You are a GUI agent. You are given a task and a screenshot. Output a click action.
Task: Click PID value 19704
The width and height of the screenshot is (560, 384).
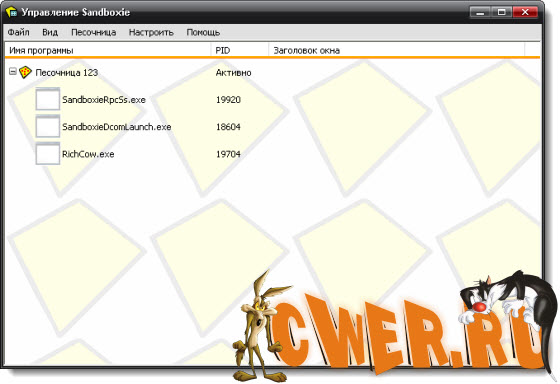tap(228, 154)
